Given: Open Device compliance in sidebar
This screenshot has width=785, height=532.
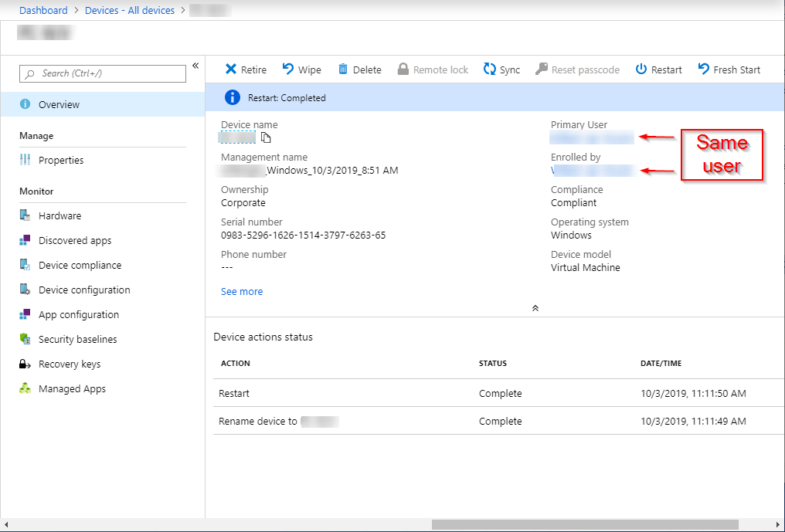Looking at the screenshot, I should coord(80,266).
